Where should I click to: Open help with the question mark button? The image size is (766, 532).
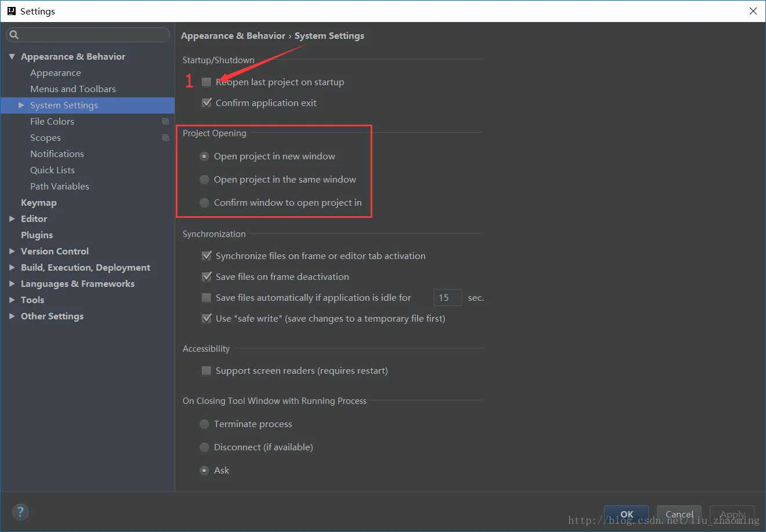pyautogui.click(x=20, y=512)
